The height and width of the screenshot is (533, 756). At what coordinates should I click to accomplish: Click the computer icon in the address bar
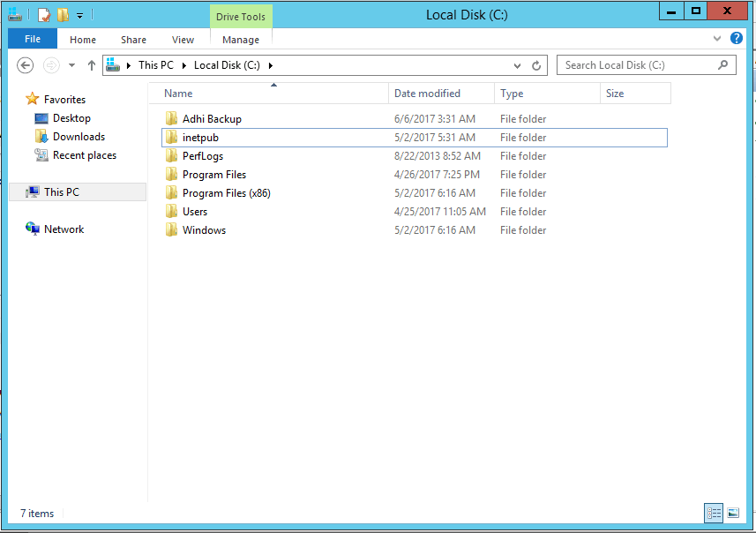(x=113, y=64)
